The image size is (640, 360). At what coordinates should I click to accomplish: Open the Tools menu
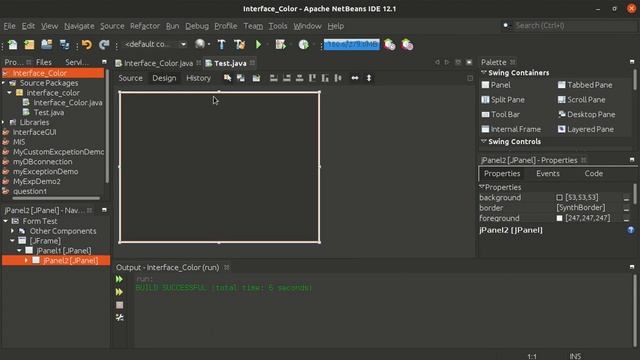tap(278, 26)
